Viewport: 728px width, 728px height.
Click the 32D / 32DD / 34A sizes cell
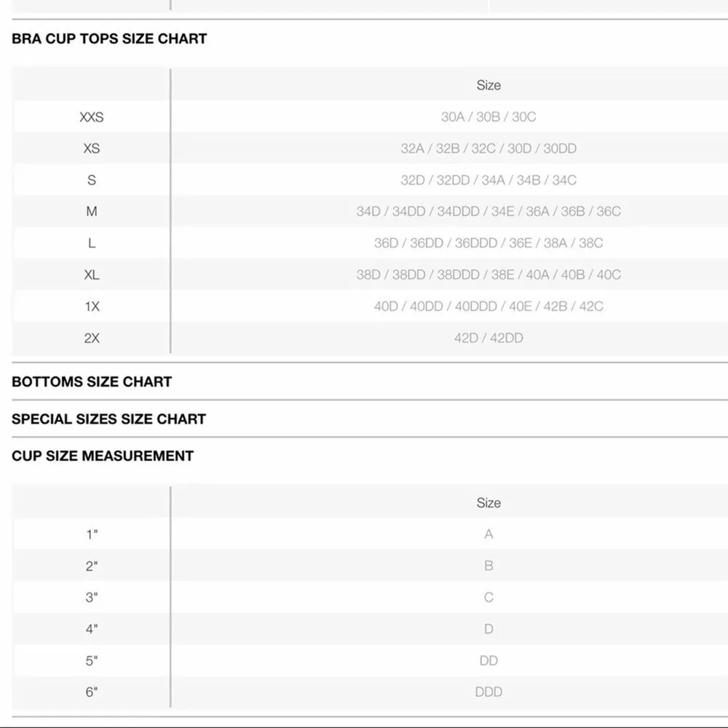pyautogui.click(x=488, y=180)
